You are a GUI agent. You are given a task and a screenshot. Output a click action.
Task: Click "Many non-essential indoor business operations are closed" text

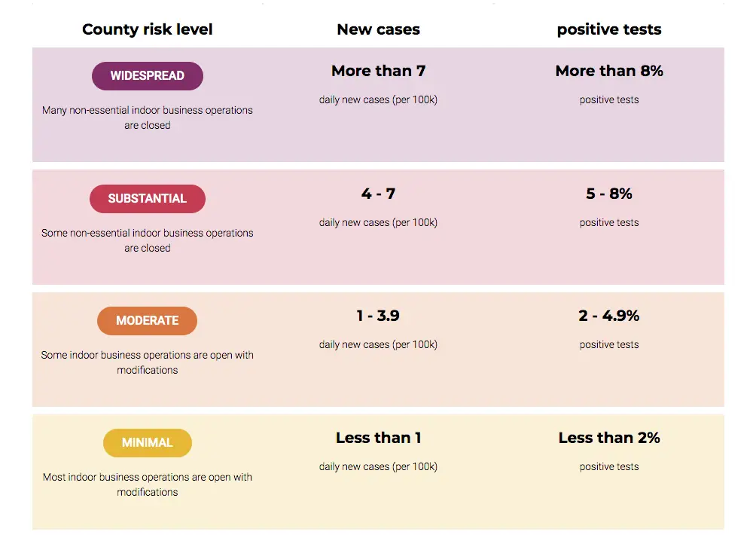tap(148, 118)
